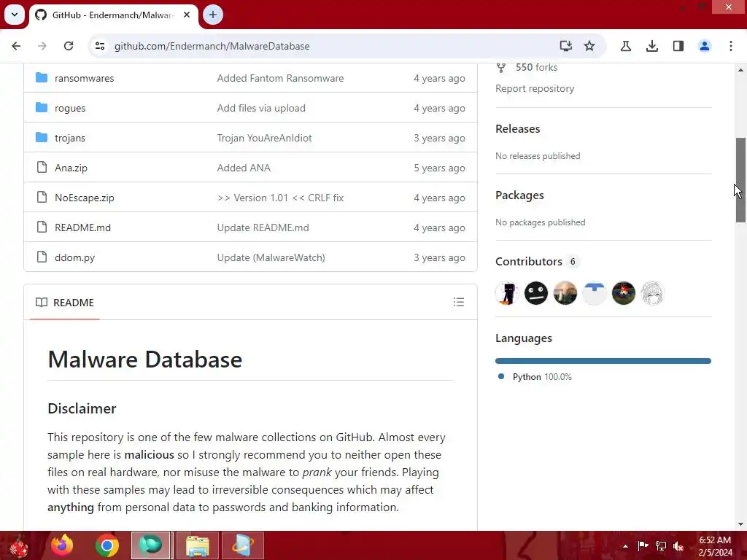Screen dimensions: 747x560
Task: Click the muted volume tray icon
Action: (x=678, y=546)
